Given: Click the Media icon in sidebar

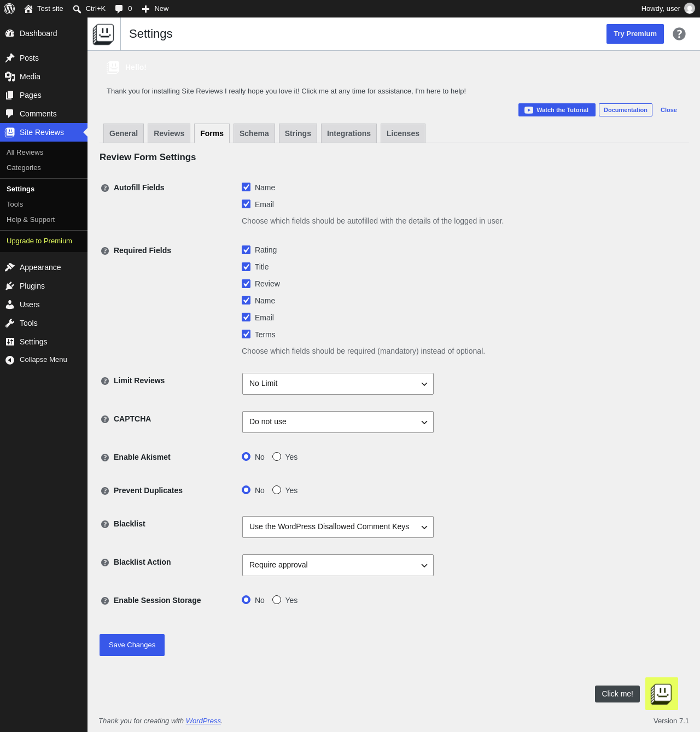Looking at the screenshot, I should 10,77.
